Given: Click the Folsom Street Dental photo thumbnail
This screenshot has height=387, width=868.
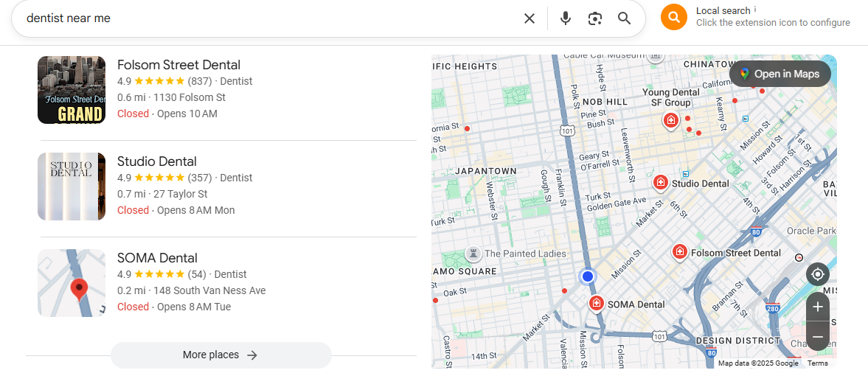Looking at the screenshot, I should (x=72, y=90).
